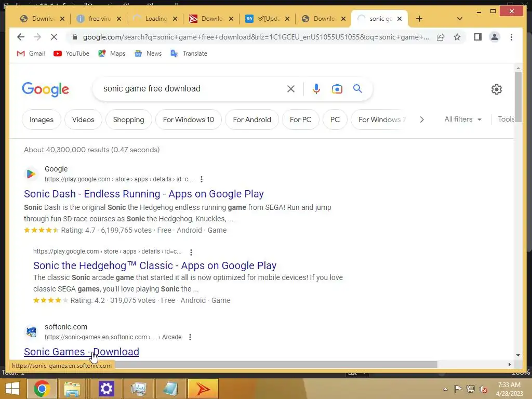532x399 pixels.
Task: Click the taskbar clock showing 7:33 AM
Action: coord(509,389)
